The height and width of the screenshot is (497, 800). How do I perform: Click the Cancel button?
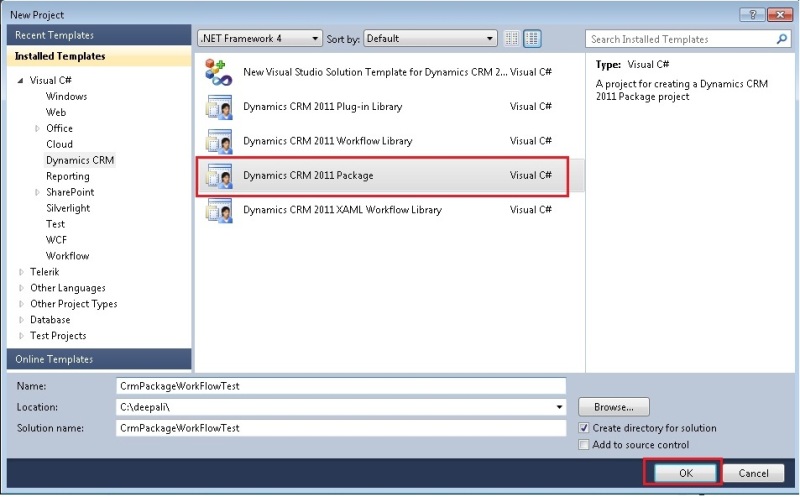click(x=753, y=473)
